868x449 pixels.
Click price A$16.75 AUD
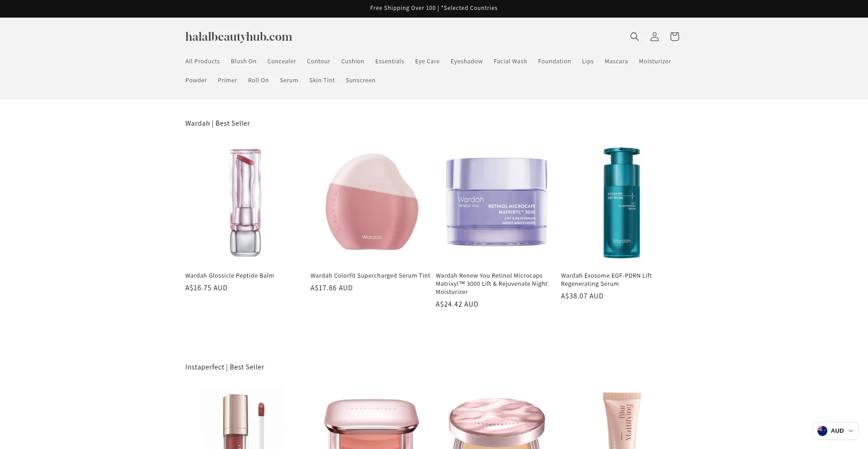(x=206, y=288)
